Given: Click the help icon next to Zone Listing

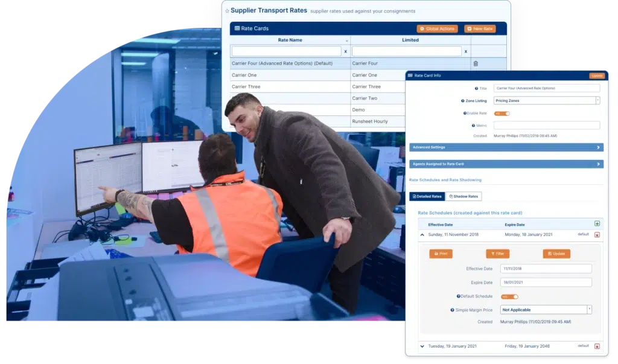Looking at the screenshot, I should (x=462, y=101).
